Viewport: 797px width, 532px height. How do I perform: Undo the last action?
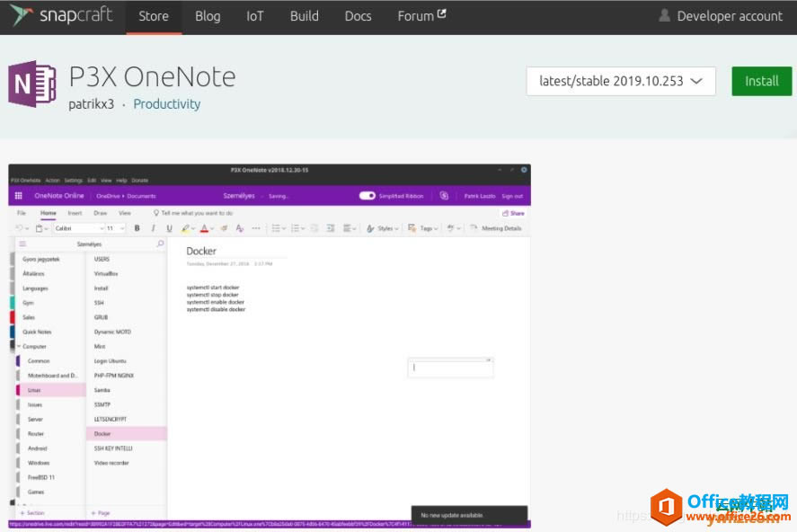[x=18, y=227]
